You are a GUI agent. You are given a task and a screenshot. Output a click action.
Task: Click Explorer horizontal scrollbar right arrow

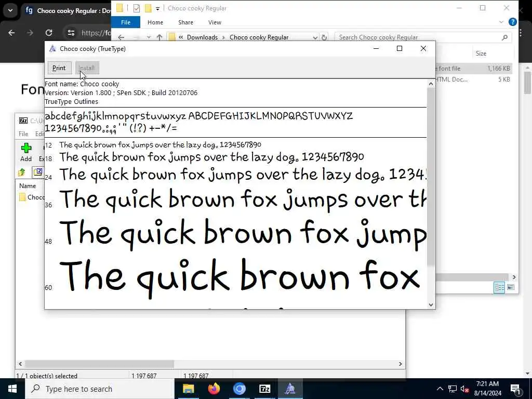tap(514, 277)
